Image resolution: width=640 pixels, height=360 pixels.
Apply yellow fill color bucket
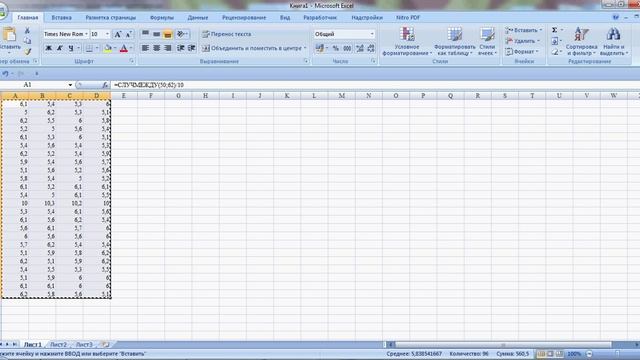[x=108, y=48]
